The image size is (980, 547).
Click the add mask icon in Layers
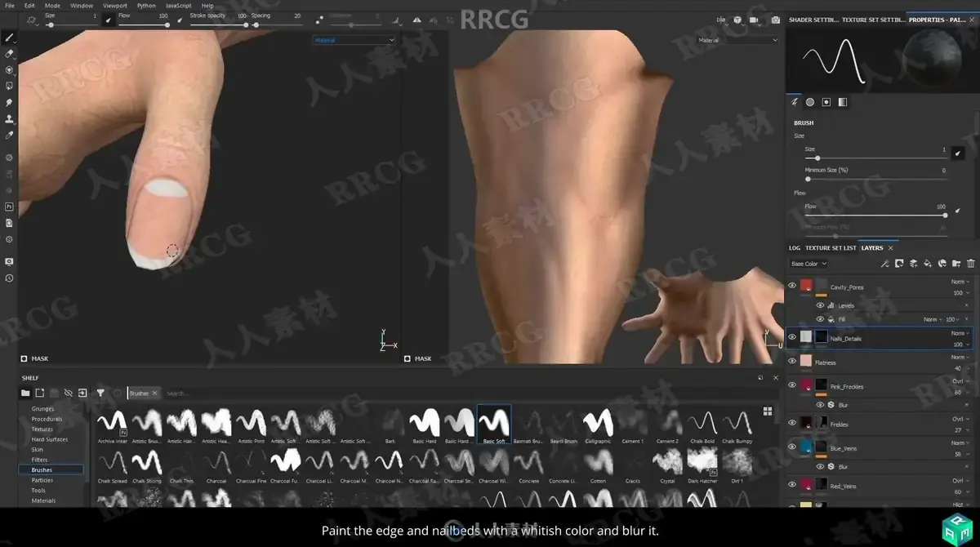(x=899, y=264)
